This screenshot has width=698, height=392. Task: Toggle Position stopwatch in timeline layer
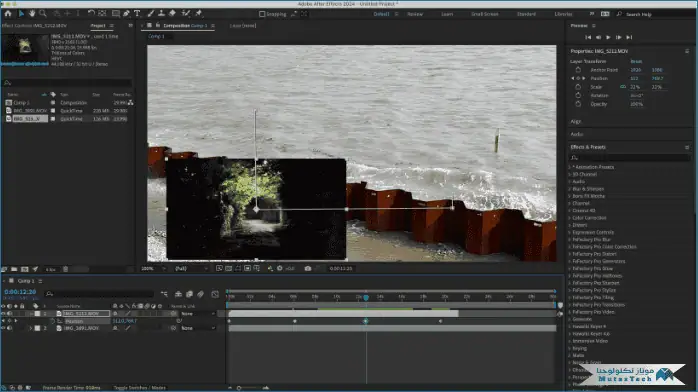[53, 321]
